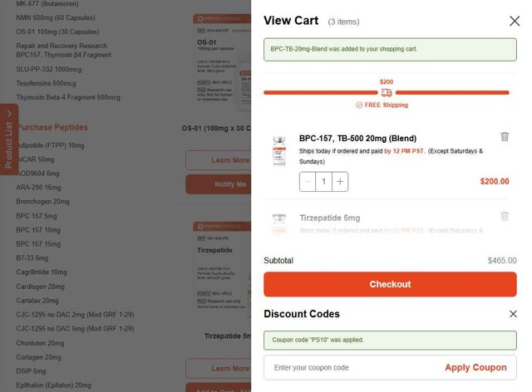Proceed to Checkout

click(x=390, y=284)
